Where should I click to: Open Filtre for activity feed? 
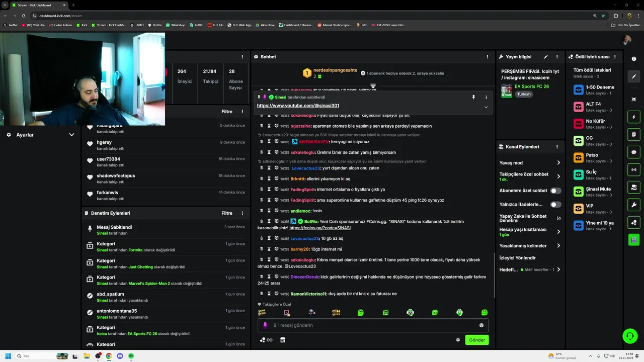coord(227,112)
